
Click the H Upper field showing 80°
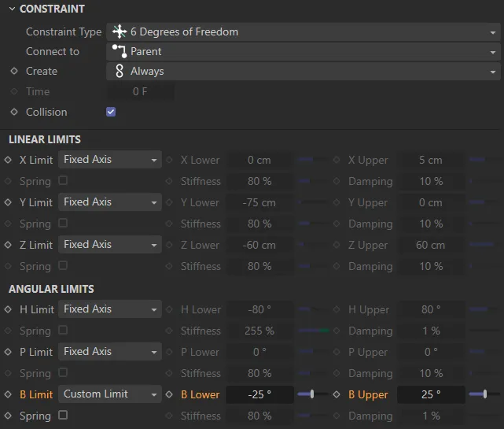click(x=431, y=309)
